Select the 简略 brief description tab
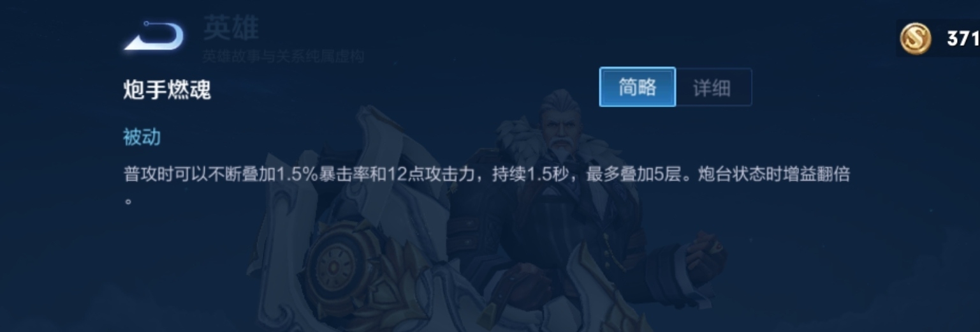Viewport: 980px width, 332px height. [638, 87]
